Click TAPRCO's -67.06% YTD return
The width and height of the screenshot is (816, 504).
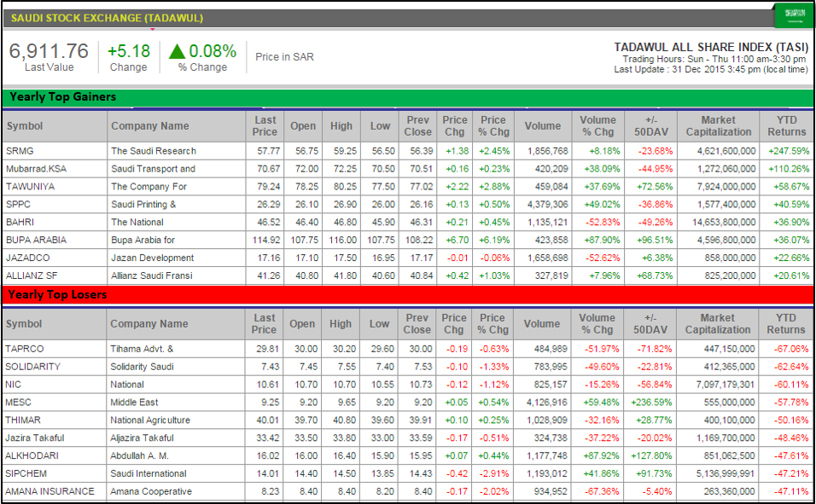point(791,349)
